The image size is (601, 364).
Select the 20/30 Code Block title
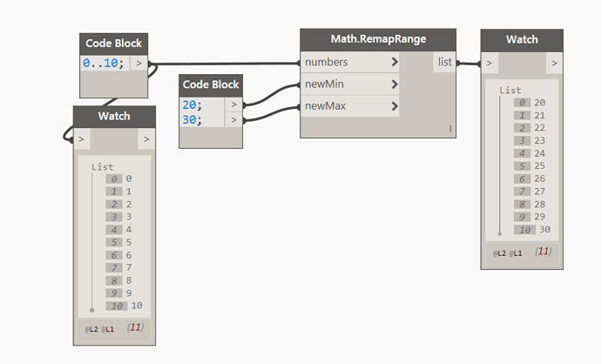pyautogui.click(x=211, y=84)
